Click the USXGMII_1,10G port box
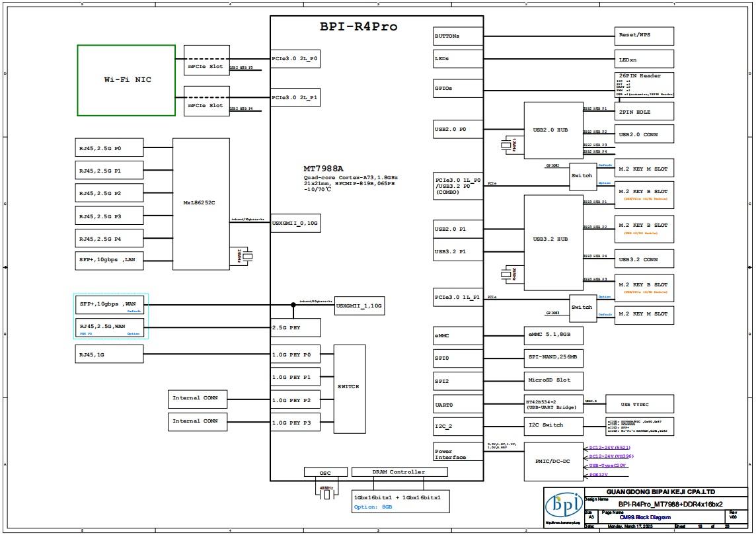 coord(359,306)
